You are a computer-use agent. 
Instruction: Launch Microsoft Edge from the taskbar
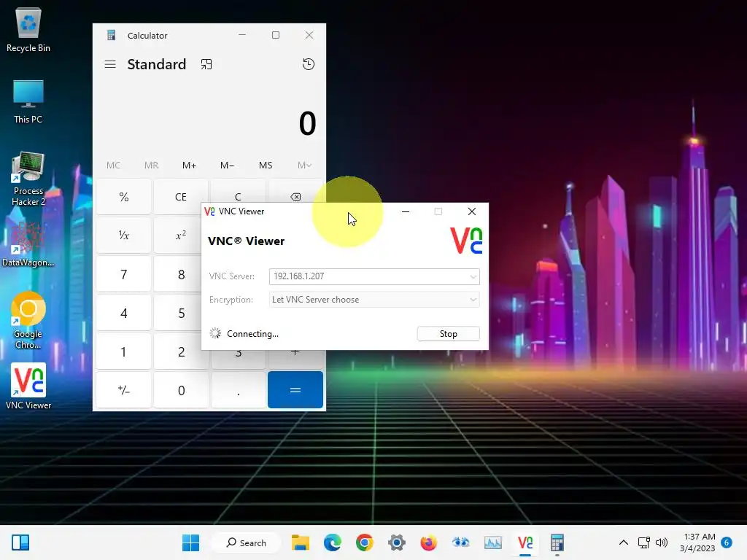tap(333, 542)
